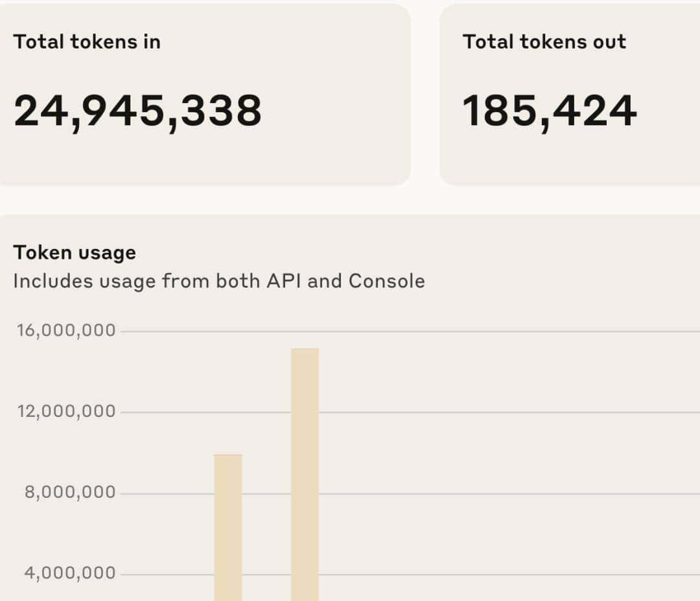Click empty chart area right of the bars

506,454
